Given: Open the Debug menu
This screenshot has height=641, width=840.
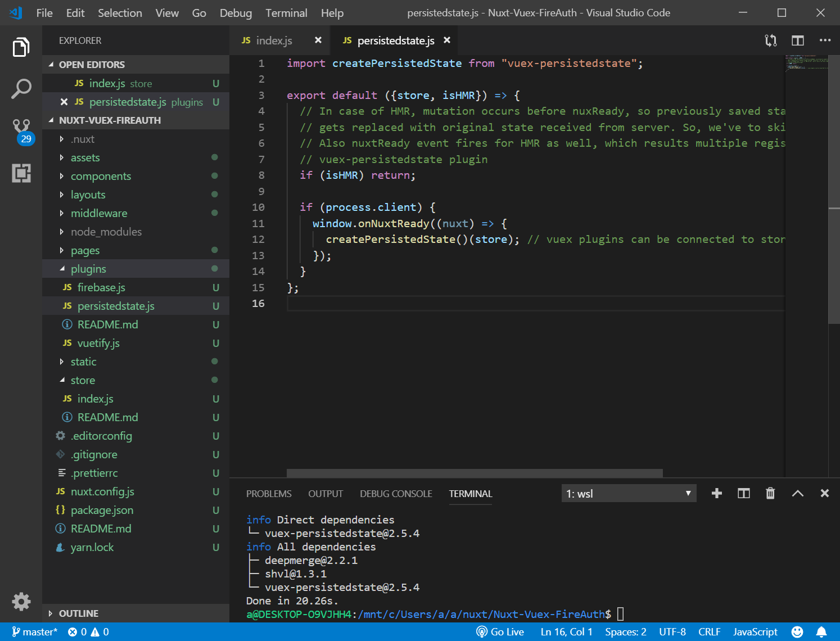Looking at the screenshot, I should coord(236,12).
